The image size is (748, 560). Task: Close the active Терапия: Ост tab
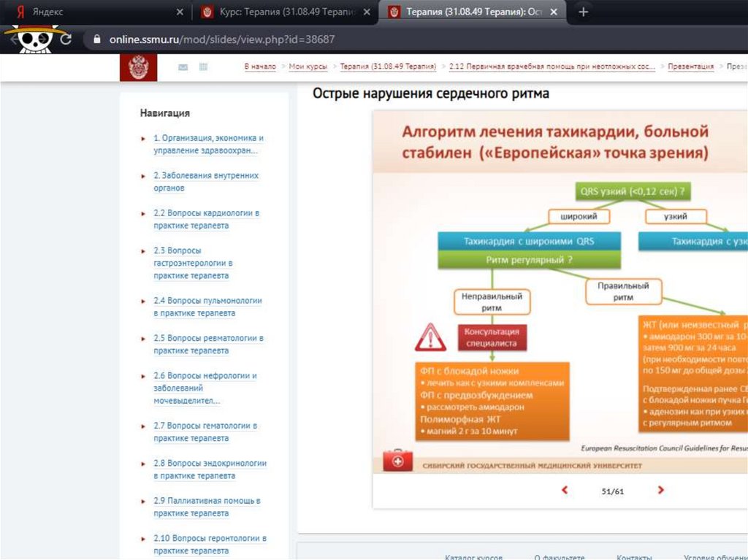point(554,12)
